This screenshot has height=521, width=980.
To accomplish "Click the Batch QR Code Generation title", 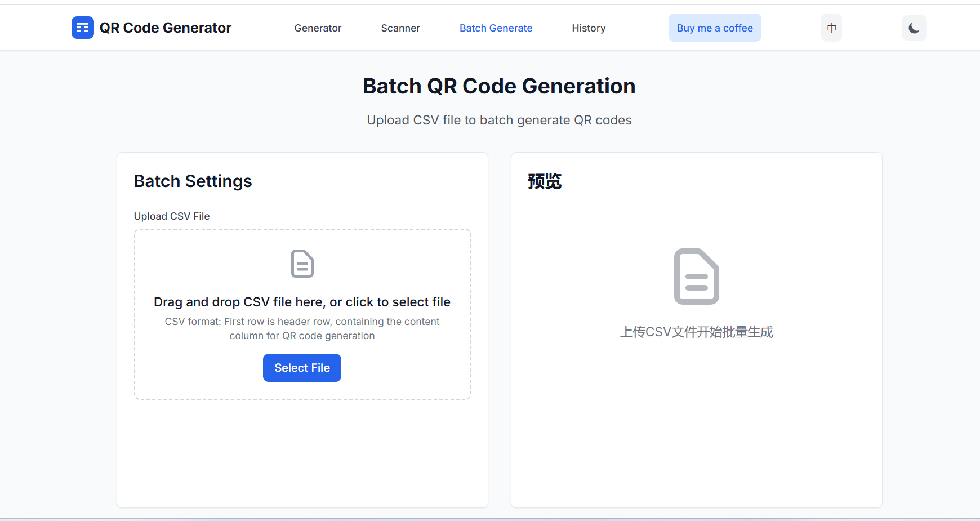I will tap(498, 86).
